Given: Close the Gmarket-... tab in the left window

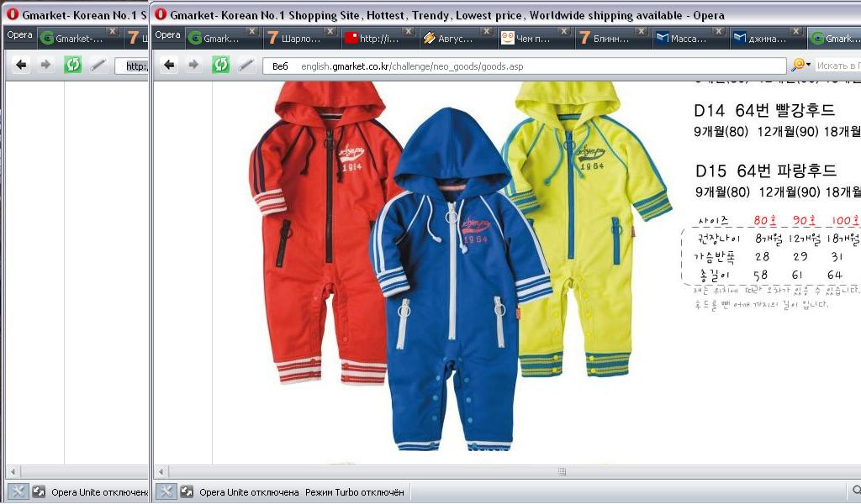Looking at the screenshot, I should click(113, 31).
